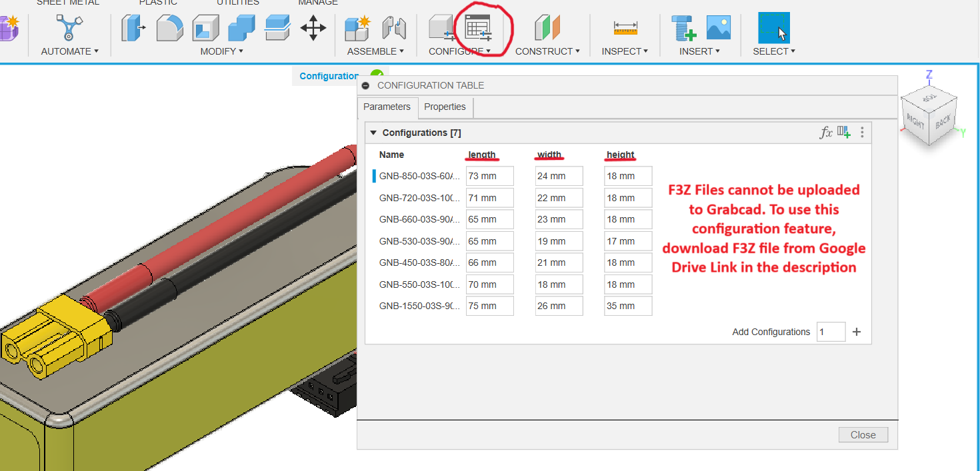Click the Add Configurations count field
Viewport: 980px width, 471px height.
click(x=831, y=332)
